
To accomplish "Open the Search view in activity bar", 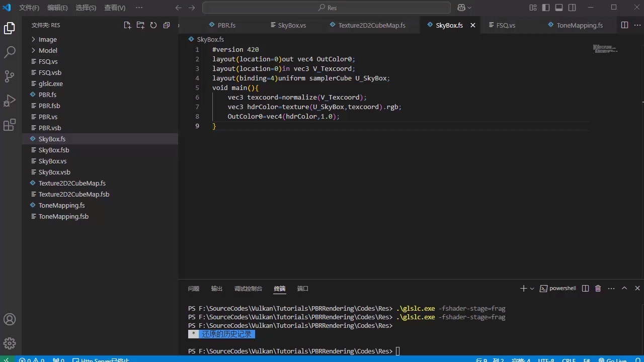I will coord(10,52).
